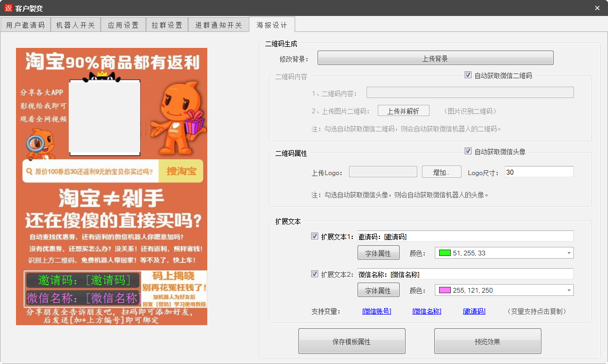Screen dimensions: 608x364
Task: Edit the 扩展文本2 text field
Action: pos(465,274)
